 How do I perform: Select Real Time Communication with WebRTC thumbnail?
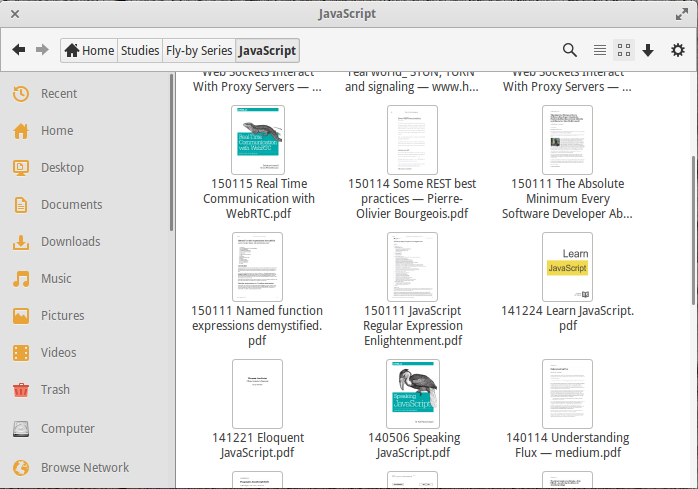[258, 140]
